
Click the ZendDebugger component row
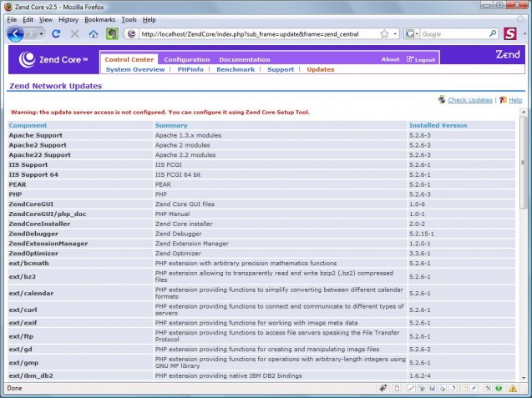pos(261,234)
